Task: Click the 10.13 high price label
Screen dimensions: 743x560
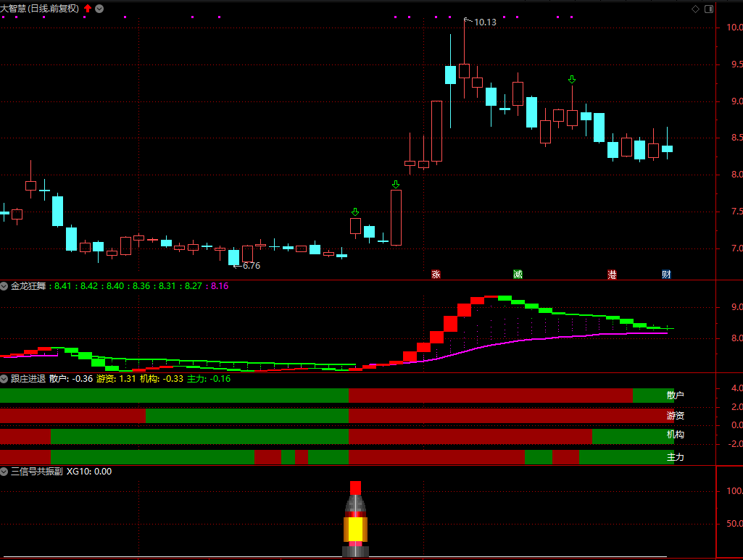Action: click(x=485, y=22)
